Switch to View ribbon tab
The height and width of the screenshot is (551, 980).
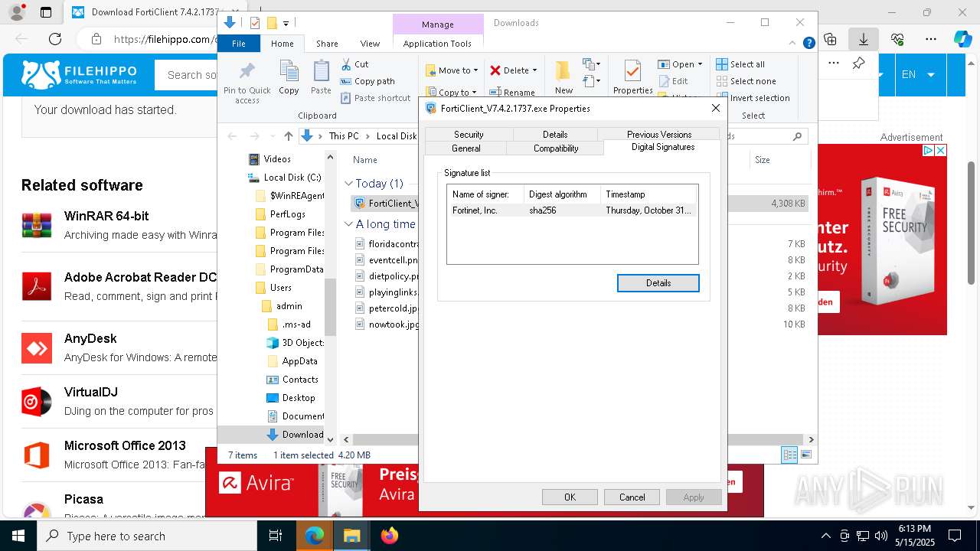coord(370,44)
